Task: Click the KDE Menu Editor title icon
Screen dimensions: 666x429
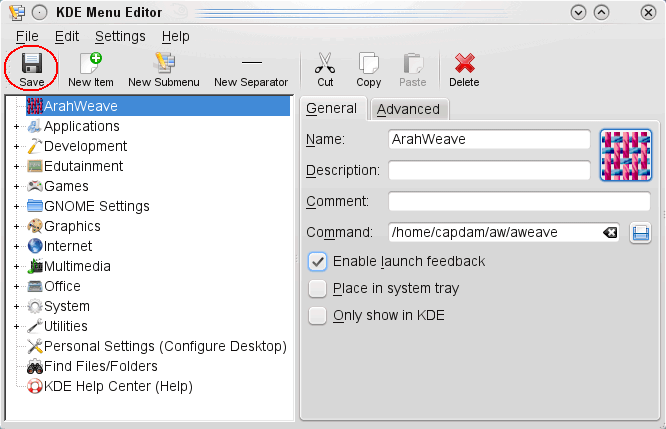Action: pyautogui.click(x=17, y=12)
